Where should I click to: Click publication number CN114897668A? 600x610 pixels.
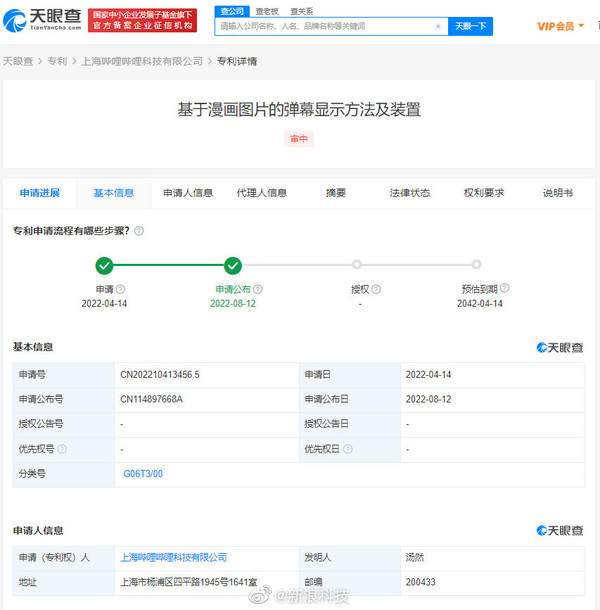coord(151,399)
